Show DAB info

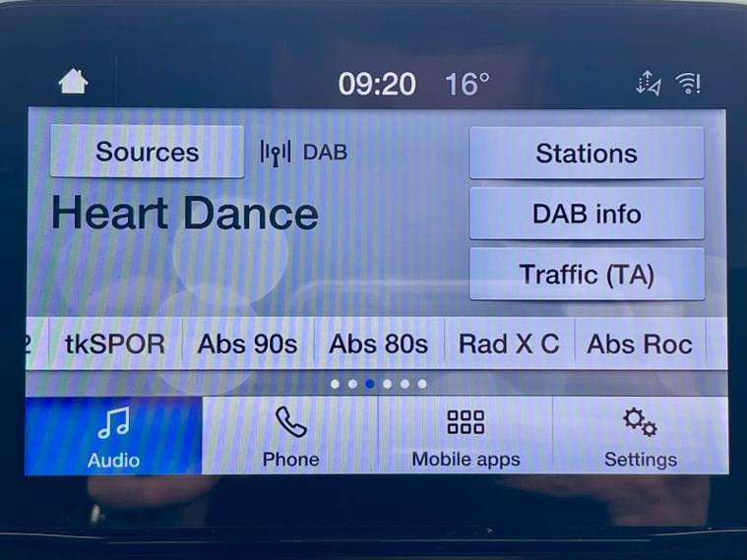click(x=587, y=214)
